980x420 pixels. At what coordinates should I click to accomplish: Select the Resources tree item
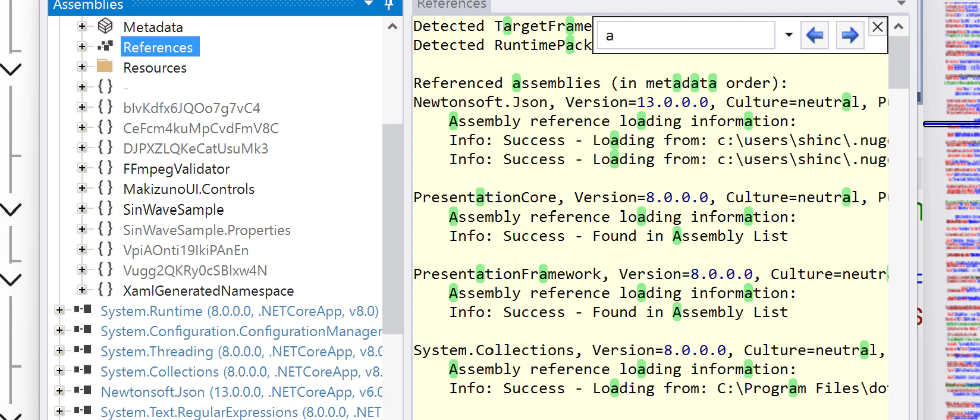pos(155,68)
